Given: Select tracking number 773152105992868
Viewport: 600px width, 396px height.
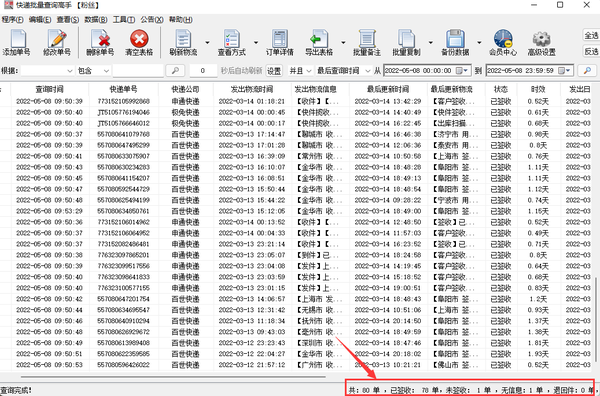Looking at the screenshot, I should [123, 101].
